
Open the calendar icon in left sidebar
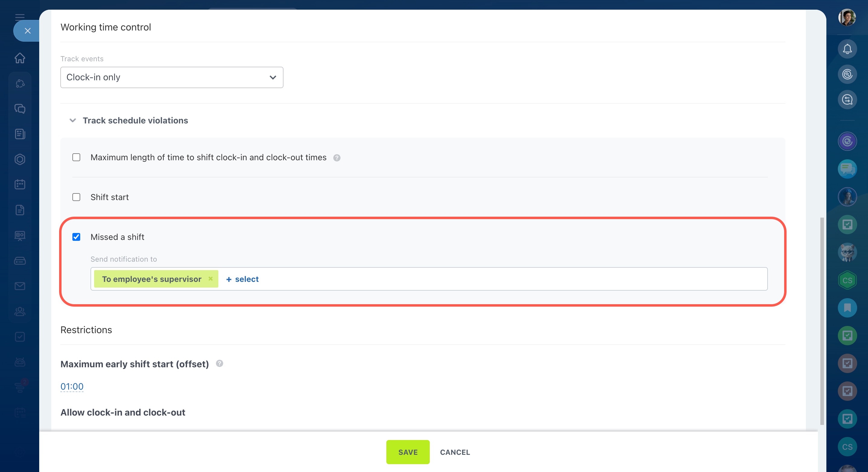click(20, 184)
